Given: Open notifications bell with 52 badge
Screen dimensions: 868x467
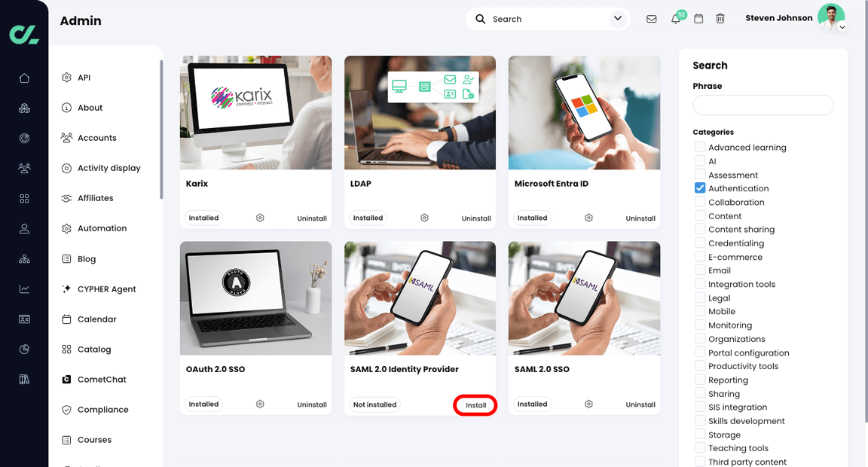Looking at the screenshot, I should click(x=676, y=19).
